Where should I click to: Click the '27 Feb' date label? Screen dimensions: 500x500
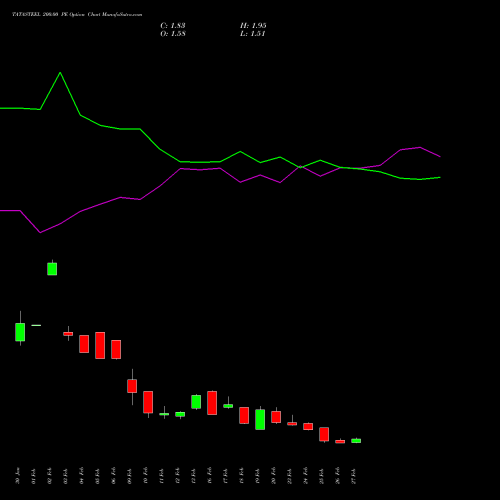(x=354, y=476)
